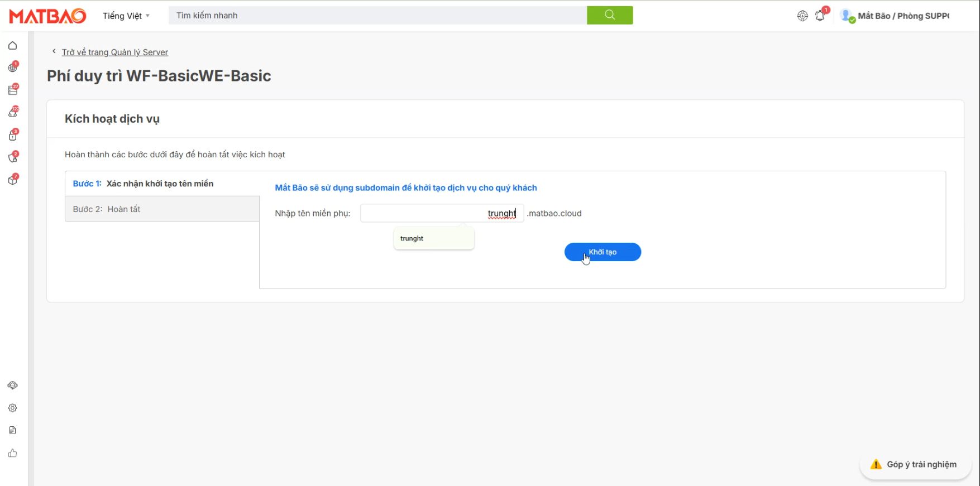Click the compass target icon in header
This screenshot has height=486, width=980.
tap(802, 16)
